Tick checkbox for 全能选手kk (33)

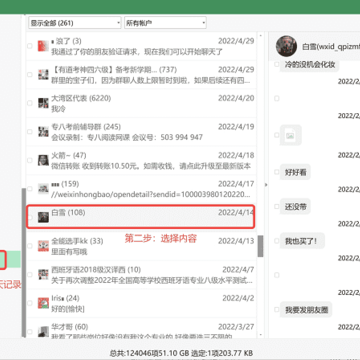click(x=30, y=246)
